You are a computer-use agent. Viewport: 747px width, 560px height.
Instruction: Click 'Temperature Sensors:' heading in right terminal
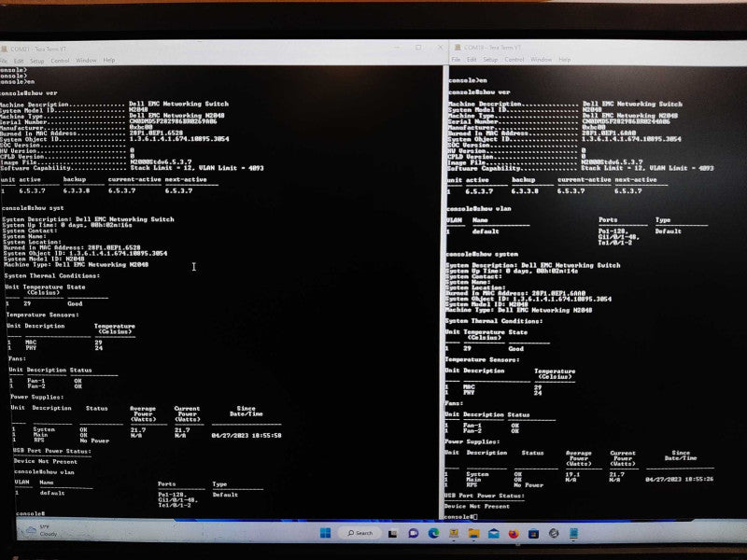point(482,359)
